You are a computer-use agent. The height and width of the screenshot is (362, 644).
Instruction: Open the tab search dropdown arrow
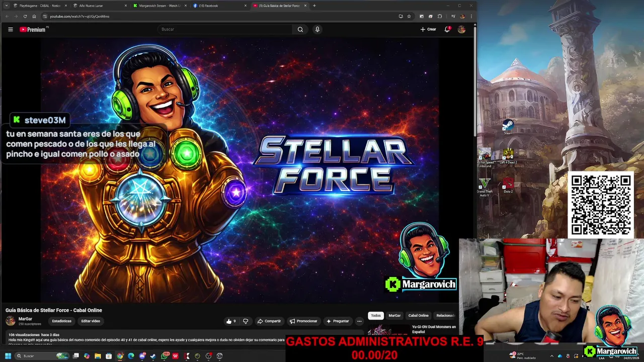click(x=6, y=6)
